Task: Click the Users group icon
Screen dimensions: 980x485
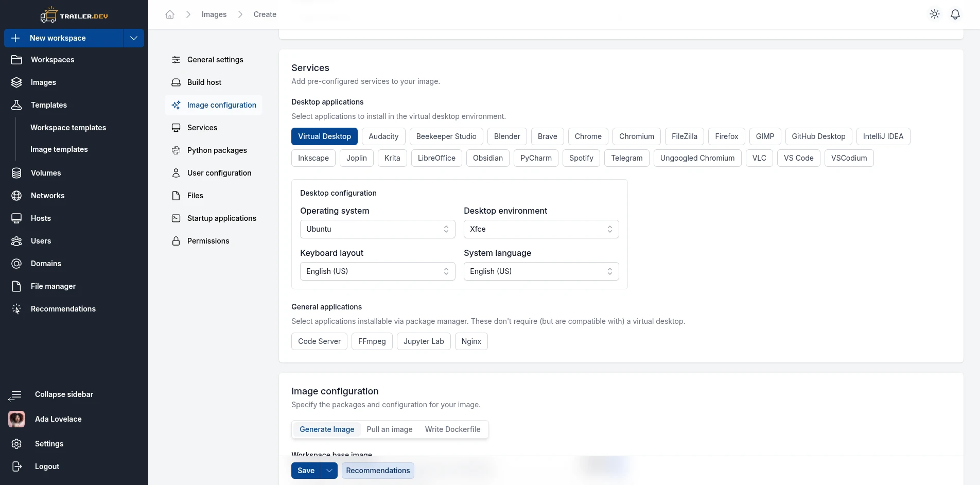Action: [x=16, y=241]
